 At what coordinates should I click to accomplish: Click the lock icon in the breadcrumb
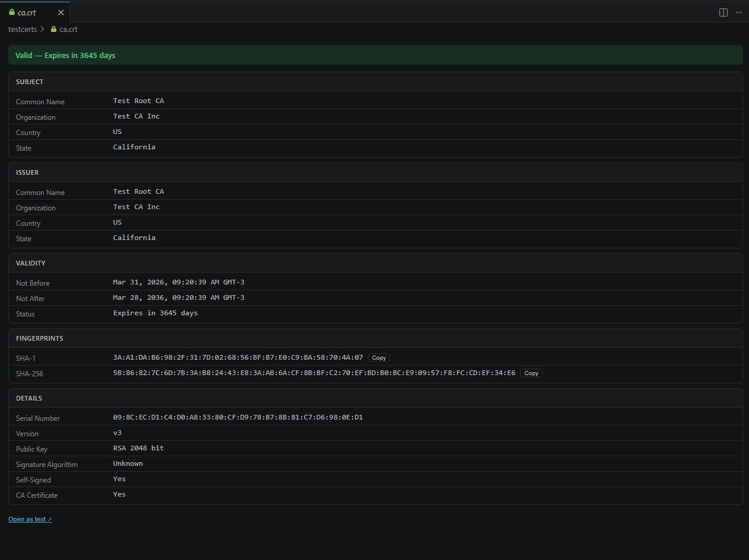[53, 29]
